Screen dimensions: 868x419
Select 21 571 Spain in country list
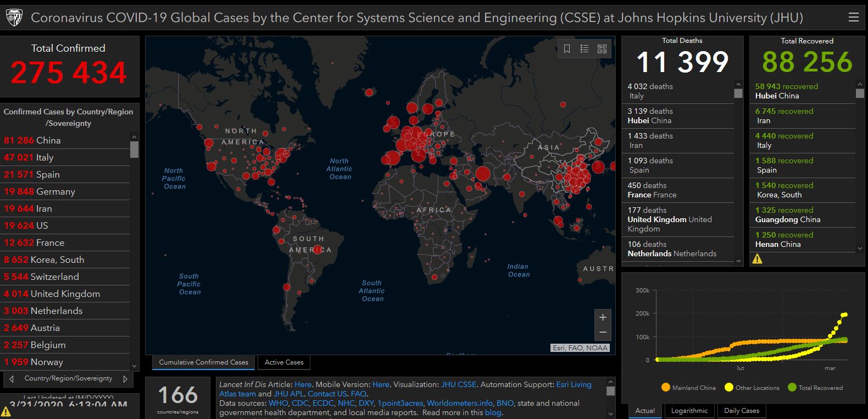(65, 174)
